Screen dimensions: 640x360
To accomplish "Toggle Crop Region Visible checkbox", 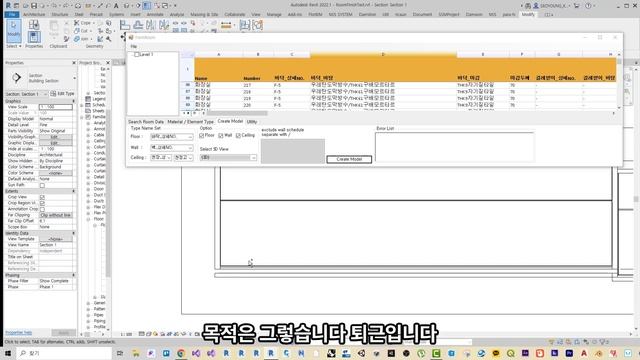I will (42, 203).
